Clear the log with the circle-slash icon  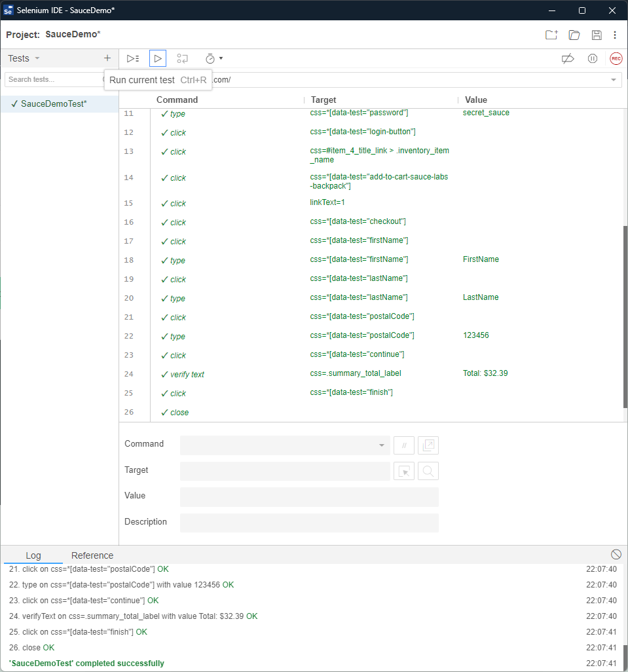point(616,554)
